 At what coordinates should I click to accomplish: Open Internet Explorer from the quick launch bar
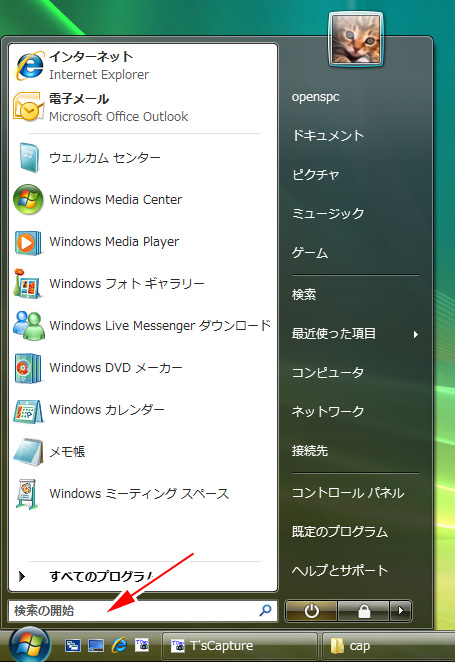click(119, 645)
